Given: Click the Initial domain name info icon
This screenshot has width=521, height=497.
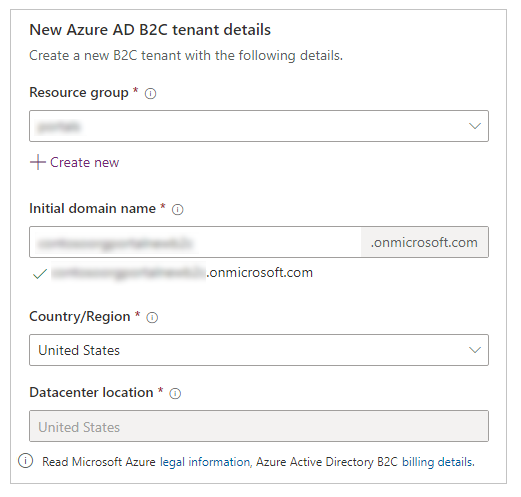Looking at the screenshot, I should [x=177, y=210].
